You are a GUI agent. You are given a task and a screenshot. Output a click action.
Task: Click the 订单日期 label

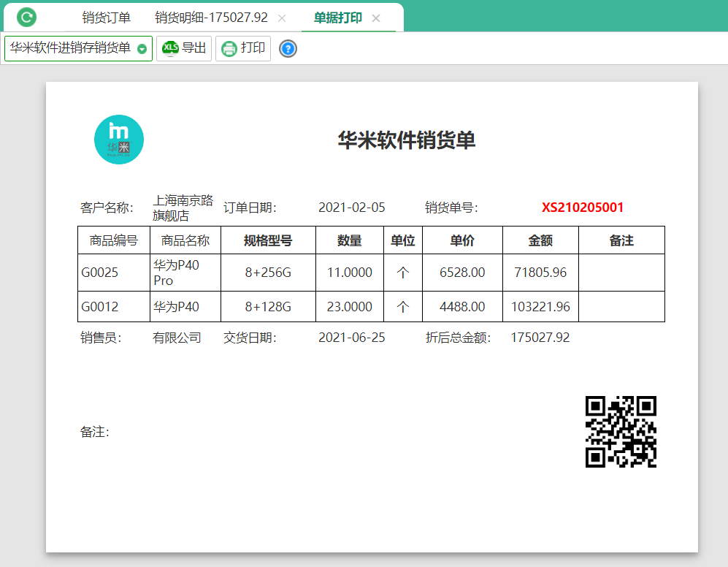[250, 208]
